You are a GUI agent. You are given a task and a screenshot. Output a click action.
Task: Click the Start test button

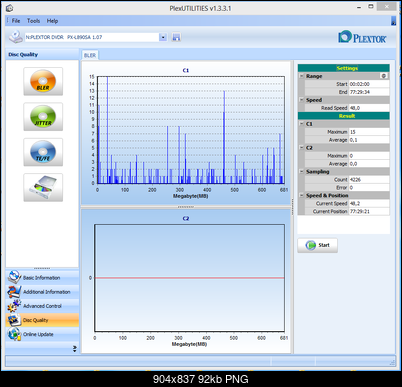[x=317, y=245]
